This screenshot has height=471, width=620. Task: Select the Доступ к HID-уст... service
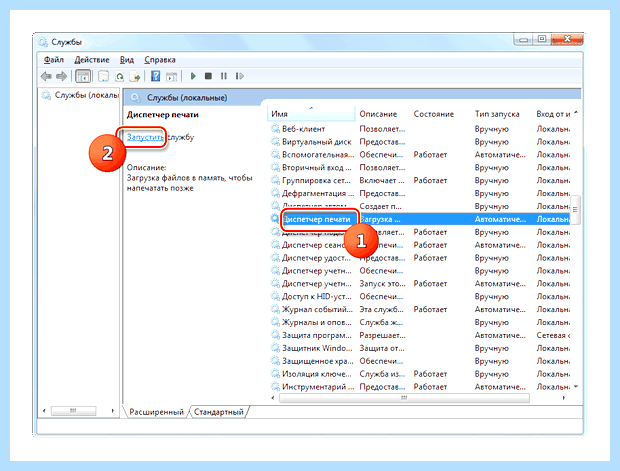pos(420,297)
